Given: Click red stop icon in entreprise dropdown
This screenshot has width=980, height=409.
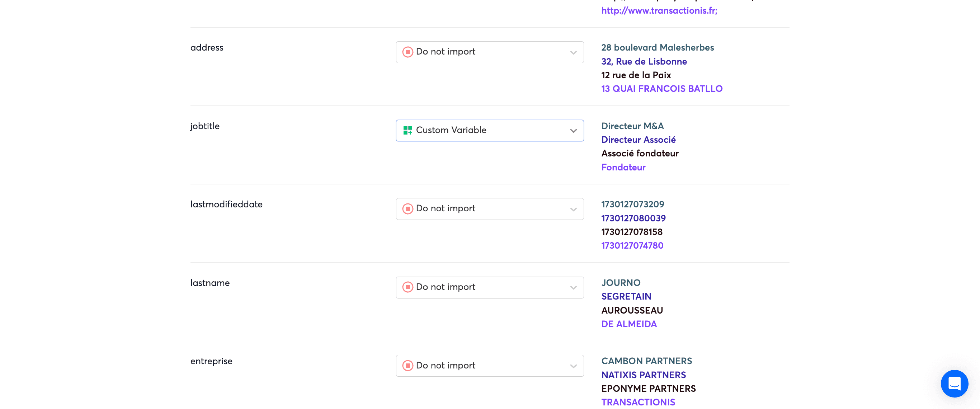Looking at the screenshot, I should click(x=407, y=366).
